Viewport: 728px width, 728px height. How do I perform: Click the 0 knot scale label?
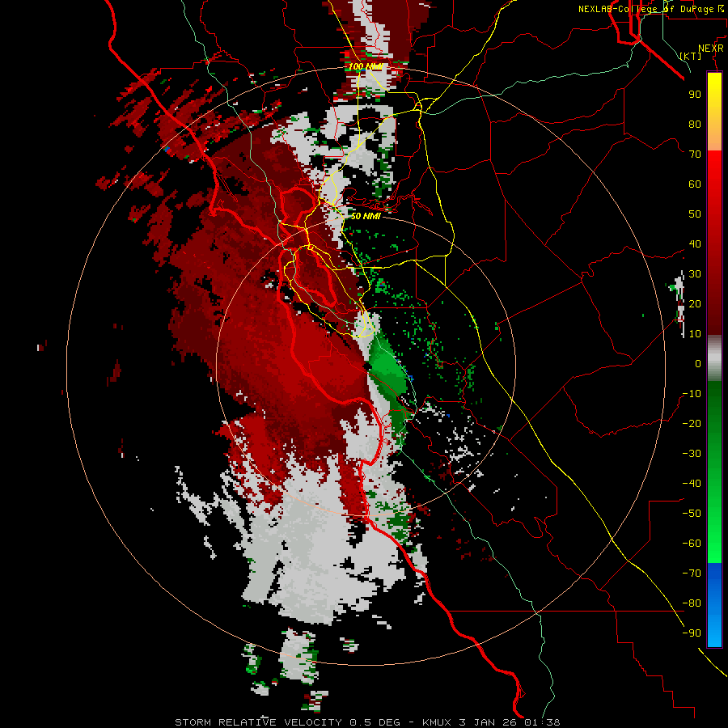point(698,363)
